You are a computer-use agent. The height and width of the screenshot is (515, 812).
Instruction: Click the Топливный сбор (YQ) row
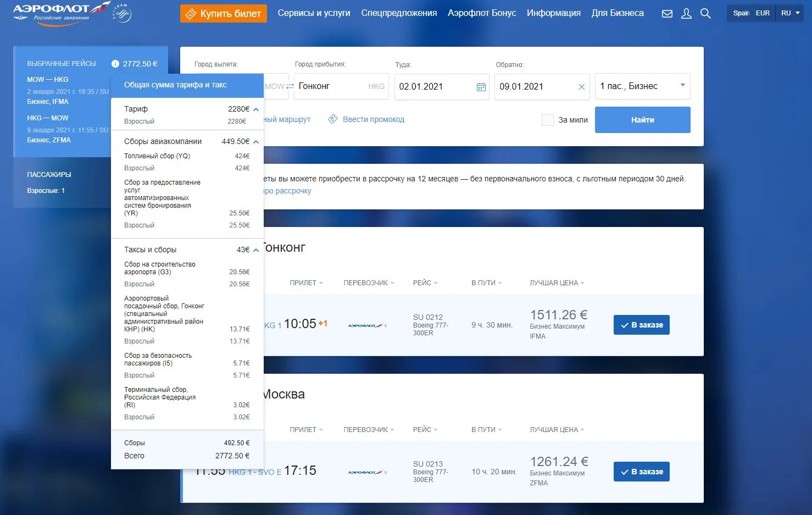point(187,156)
